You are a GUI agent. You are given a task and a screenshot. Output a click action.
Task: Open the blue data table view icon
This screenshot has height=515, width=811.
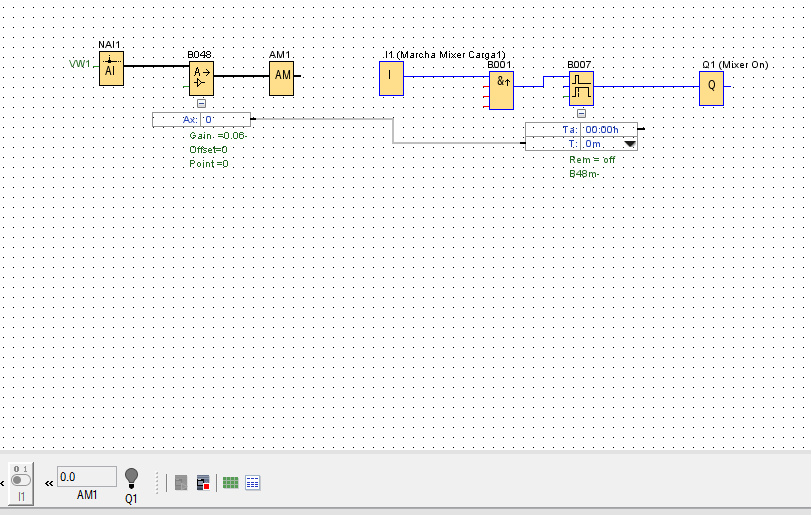(x=253, y=483)
